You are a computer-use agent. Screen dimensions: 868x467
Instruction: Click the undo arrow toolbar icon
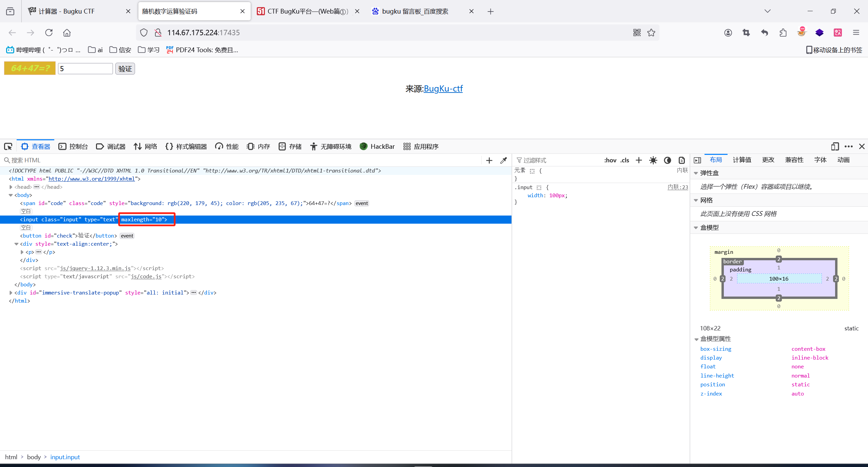pyautogui.click(x=765, y=33)
